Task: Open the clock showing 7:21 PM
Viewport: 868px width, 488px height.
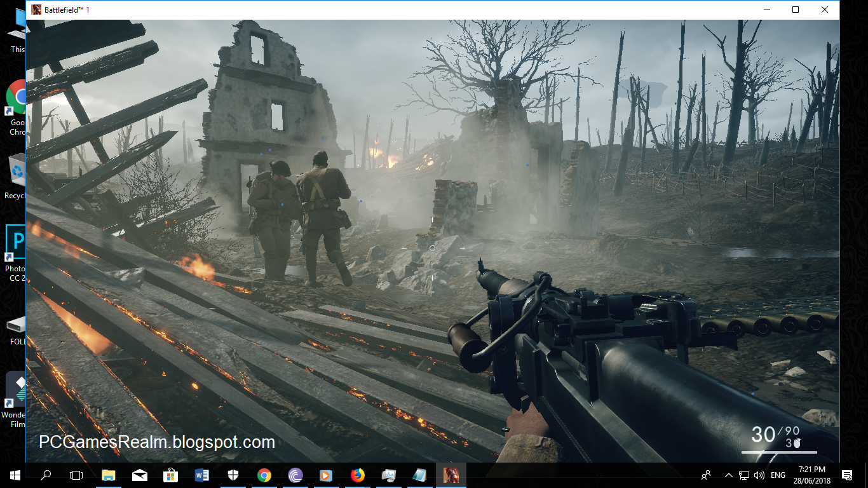Action: [811, 475]
